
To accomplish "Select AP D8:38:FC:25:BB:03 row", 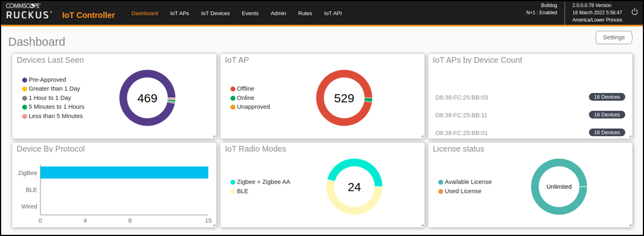I will tap(530, 97).
